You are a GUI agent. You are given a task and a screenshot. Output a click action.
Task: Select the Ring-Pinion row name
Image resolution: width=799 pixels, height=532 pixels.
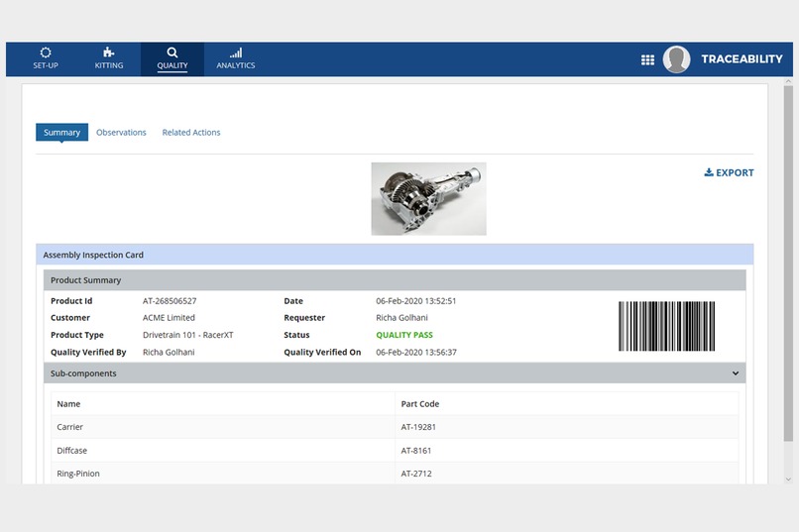point(78,474)
